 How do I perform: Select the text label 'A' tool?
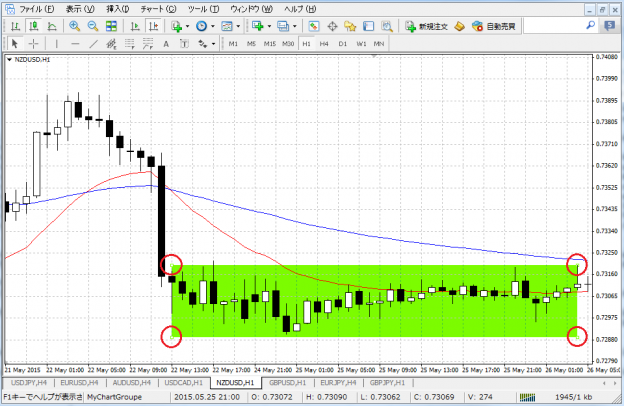pyautogui.click(x=164, y=44)
